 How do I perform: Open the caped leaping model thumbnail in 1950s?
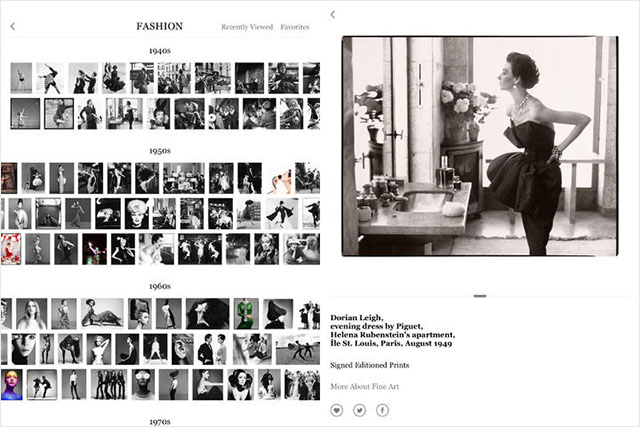tap(282, 214)
